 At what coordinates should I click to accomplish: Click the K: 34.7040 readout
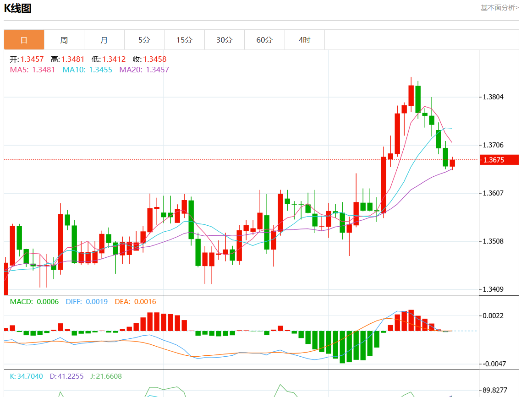point(26,376)
